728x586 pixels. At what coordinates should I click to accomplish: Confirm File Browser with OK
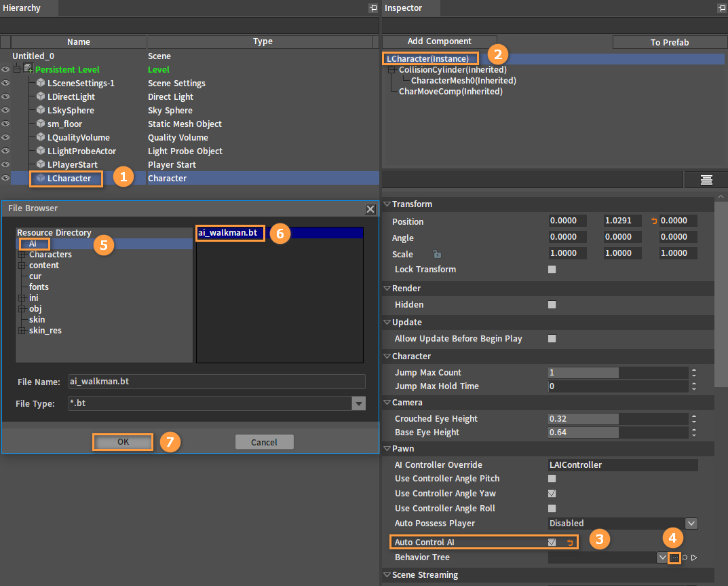(123, 442)
